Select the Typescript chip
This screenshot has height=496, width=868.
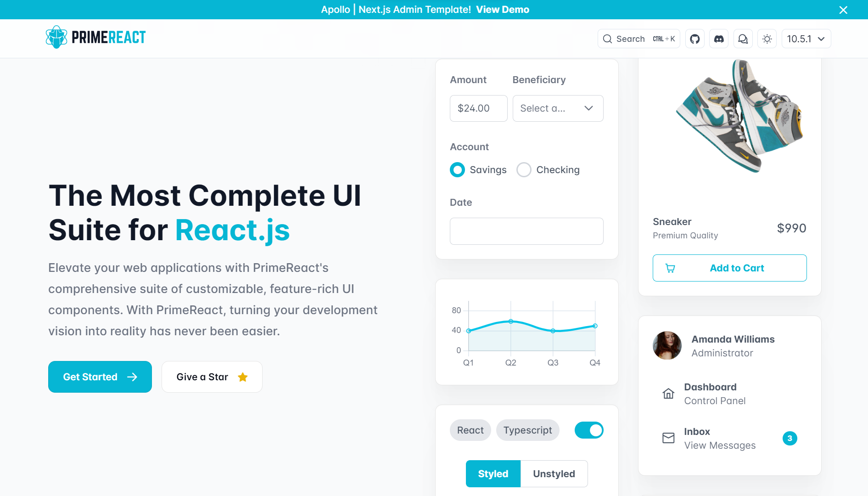[527, 430]
